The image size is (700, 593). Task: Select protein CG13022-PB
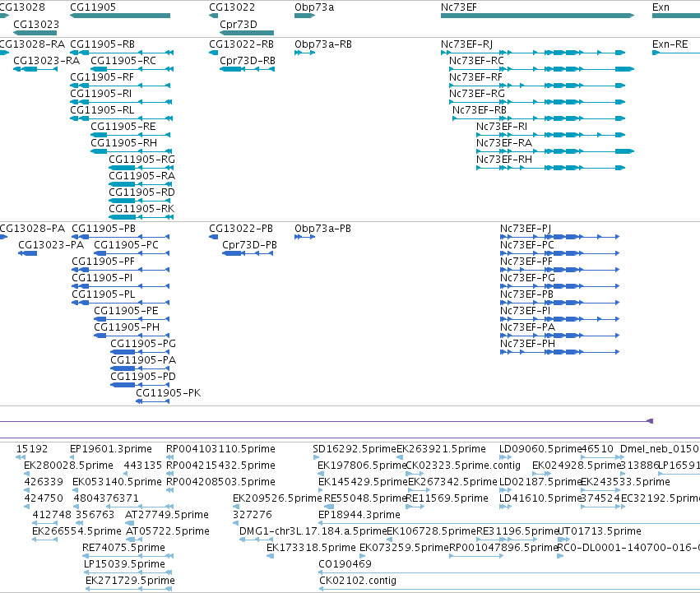[x=213, y=237]
